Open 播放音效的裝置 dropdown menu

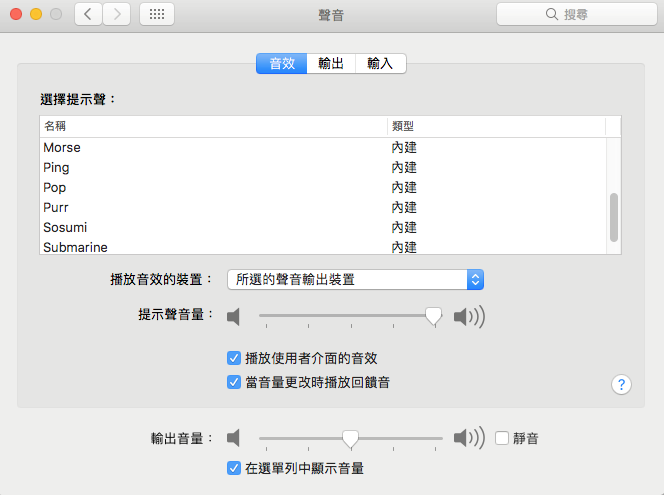[355, 279]
